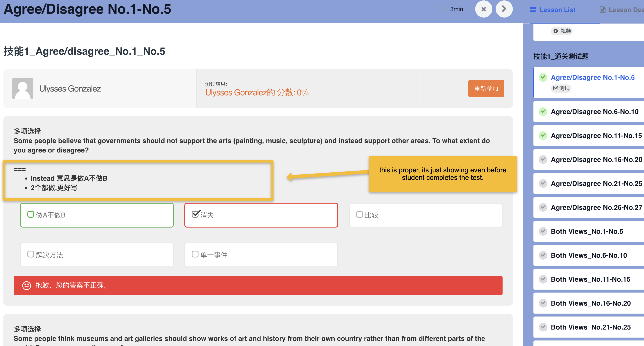
Task: Click grey checkmark beside Both Views_No.1-No.5
Action: click(543, 231)
